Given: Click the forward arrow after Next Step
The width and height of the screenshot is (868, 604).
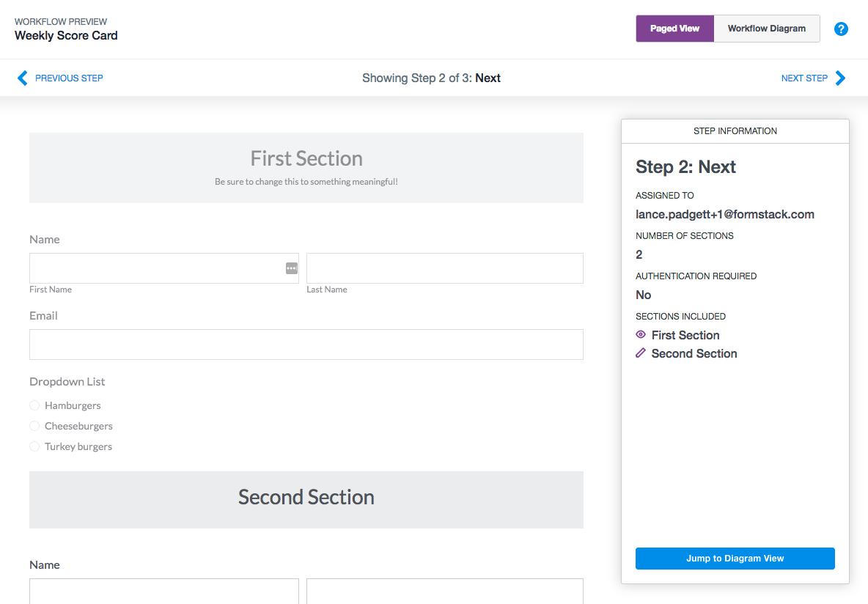Looking at the screenshot, I should click(x=842, y=78).
